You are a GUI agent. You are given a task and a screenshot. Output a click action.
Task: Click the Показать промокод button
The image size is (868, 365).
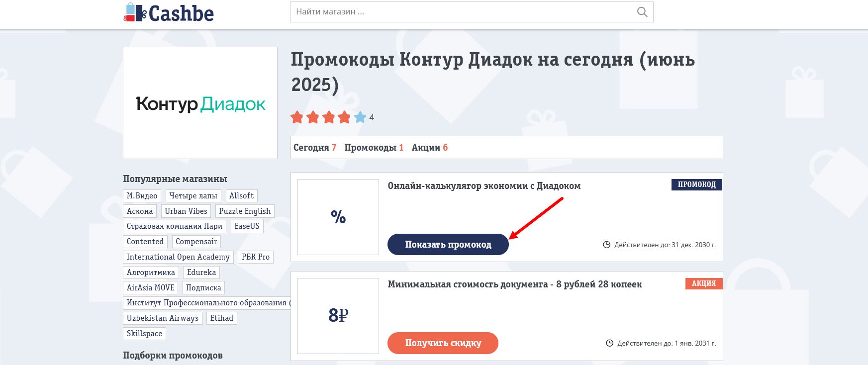pyautogui.click(x=448, y=244)
